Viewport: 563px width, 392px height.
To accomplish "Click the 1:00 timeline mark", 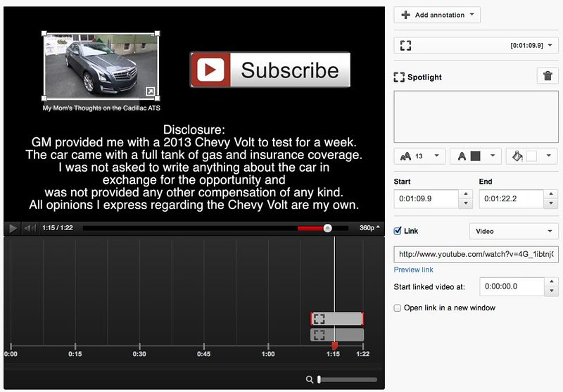I will (268, 354).
